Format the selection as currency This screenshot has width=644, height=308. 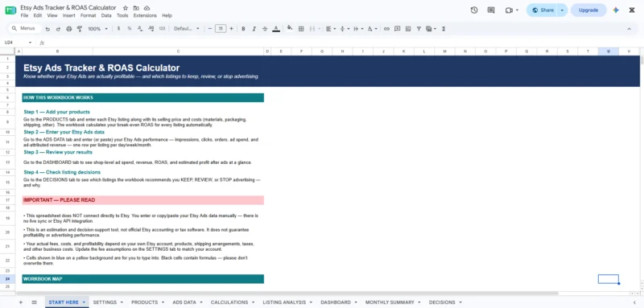point(118,29)
